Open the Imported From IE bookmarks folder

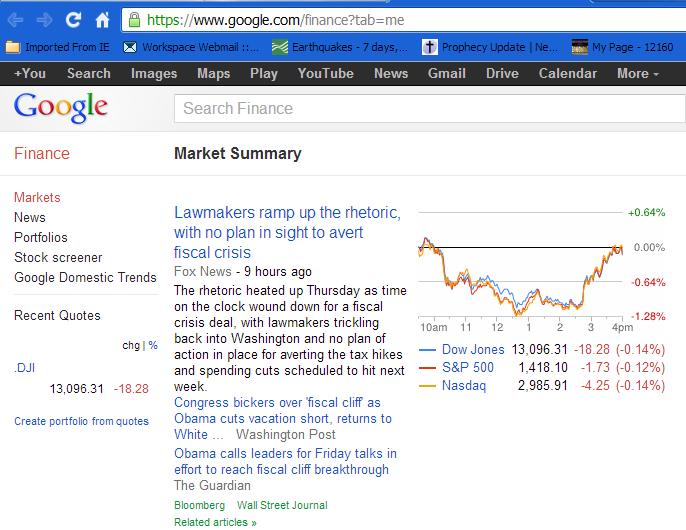(x=57, y=47)
